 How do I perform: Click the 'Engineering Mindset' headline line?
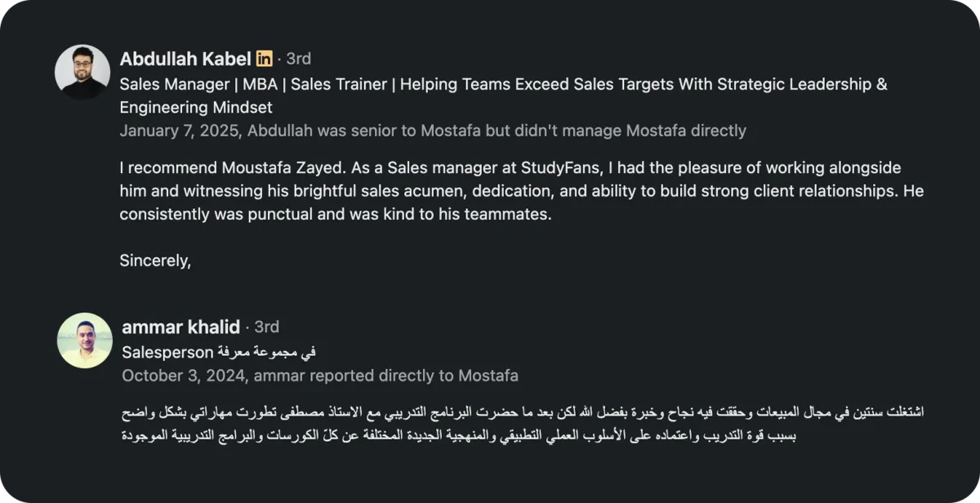click(x=195, y=107)
